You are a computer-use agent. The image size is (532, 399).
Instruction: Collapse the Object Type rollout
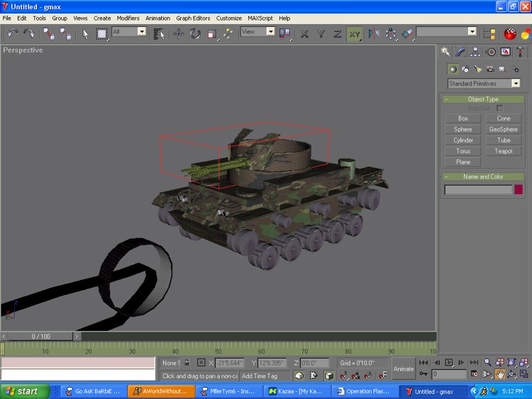[482, 99]
